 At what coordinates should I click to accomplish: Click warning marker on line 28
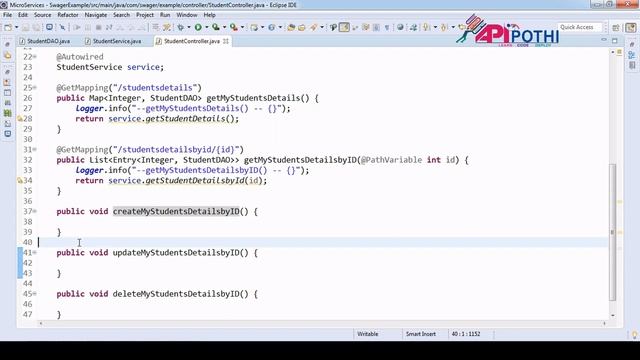tap(20, 119)
